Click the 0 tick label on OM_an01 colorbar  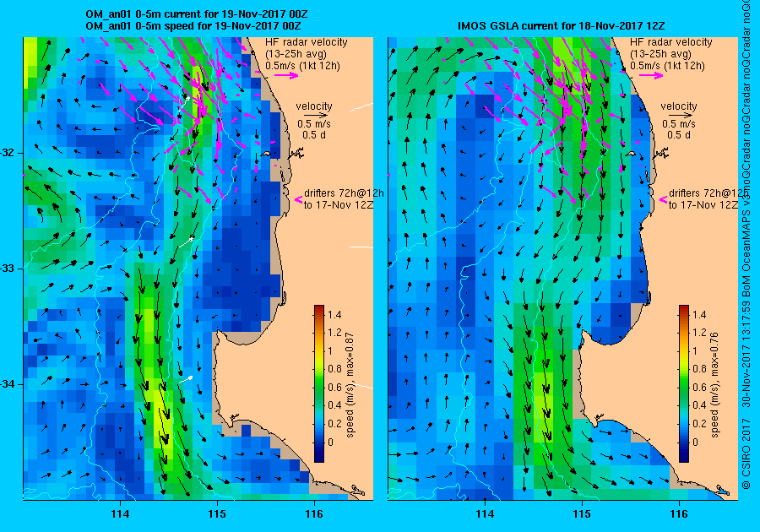(x=330, y=442)
